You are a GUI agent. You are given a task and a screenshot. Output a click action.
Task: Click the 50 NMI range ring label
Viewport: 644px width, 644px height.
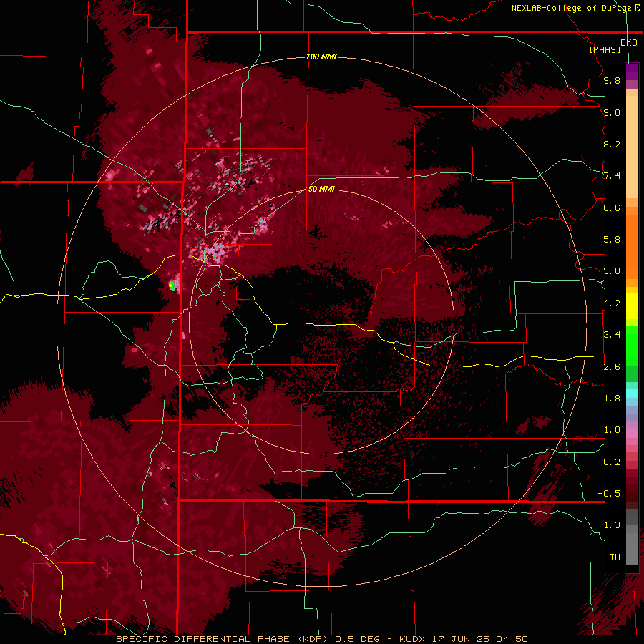pos(321,189)
